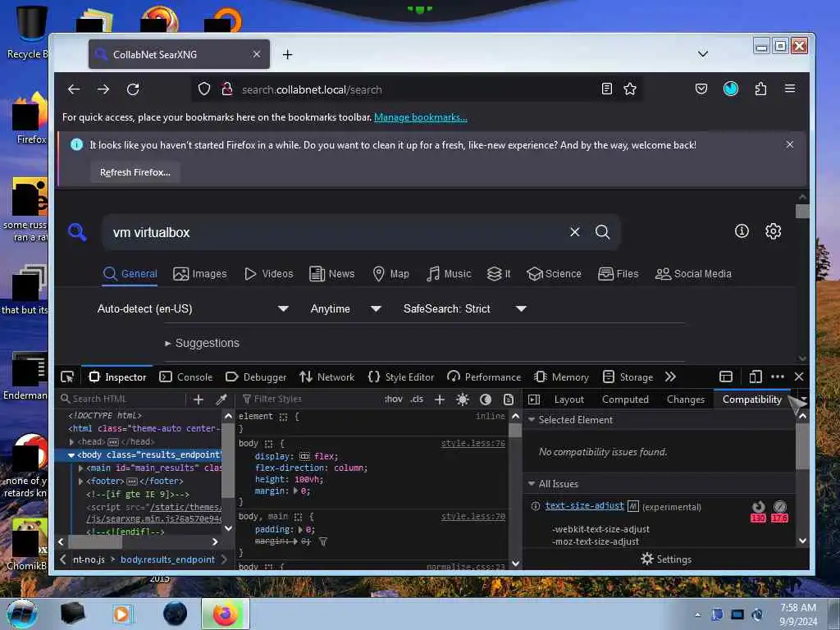
Task: Toggle the .cls classes panel
Action: 417,399
